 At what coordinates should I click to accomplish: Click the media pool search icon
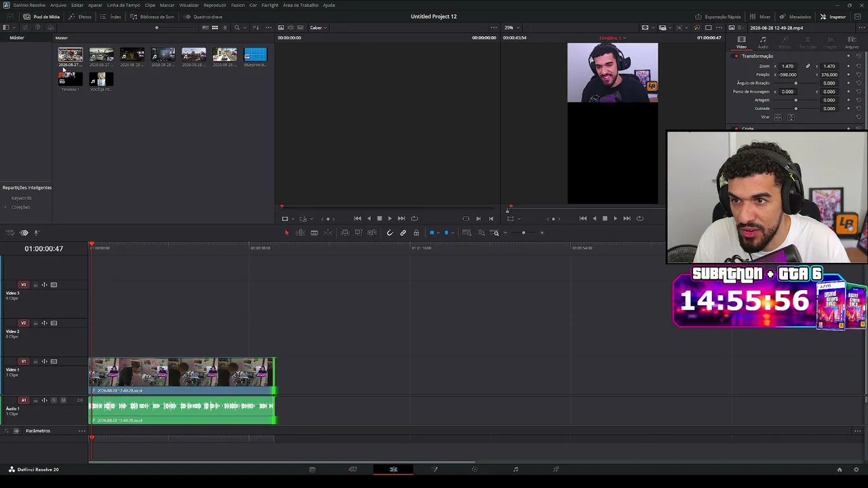[x=237, y=28]
